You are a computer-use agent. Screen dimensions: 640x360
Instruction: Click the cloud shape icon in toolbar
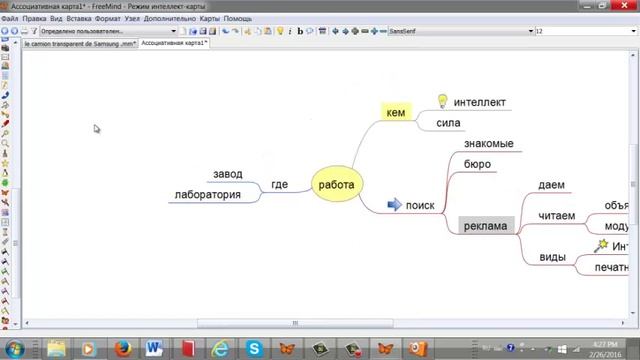[310, 31]
